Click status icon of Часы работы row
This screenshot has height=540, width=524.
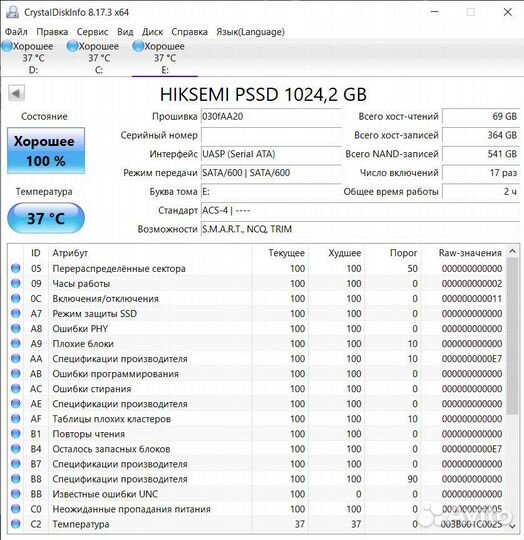16,283
